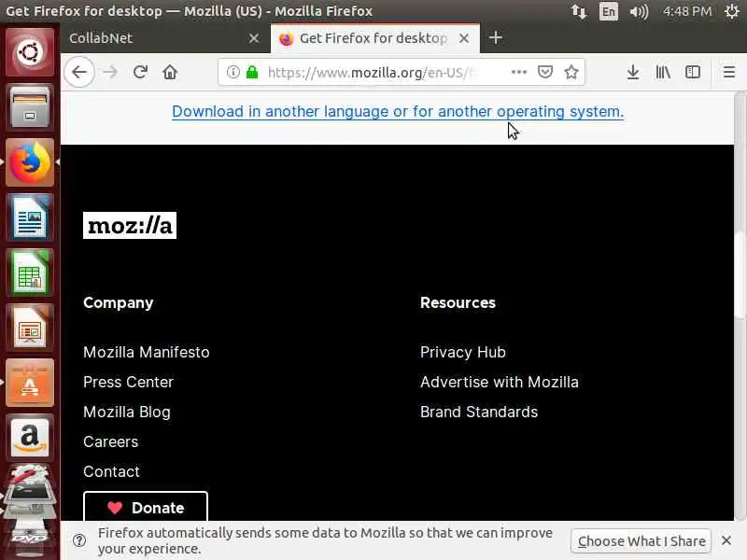Dismiss the data sharing notification bar
The height and width of the screenshot is (560, 747).
pos(726,540)
